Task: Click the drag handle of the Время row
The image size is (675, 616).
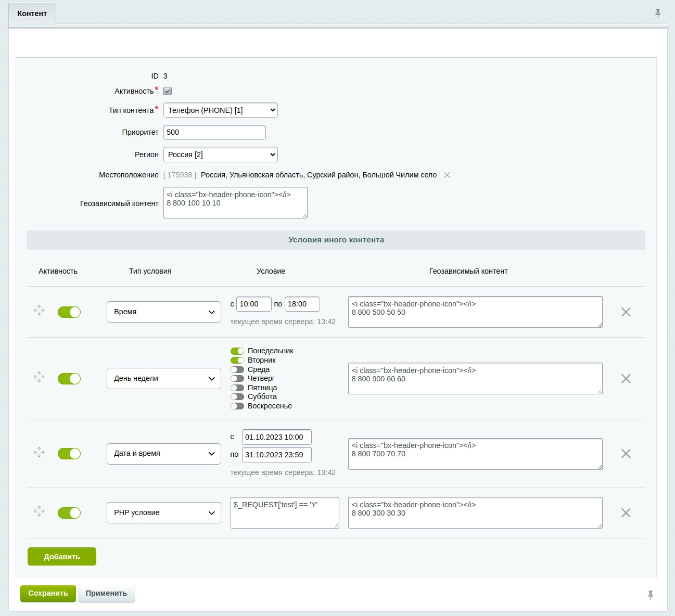Action: click(39, 311)
